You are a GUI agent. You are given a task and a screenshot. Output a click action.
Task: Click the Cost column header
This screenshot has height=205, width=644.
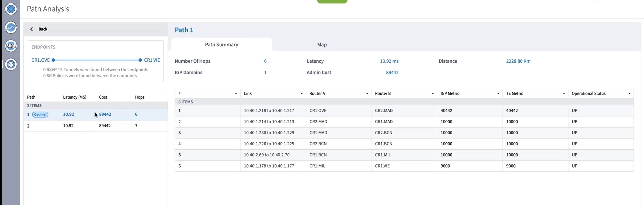click(103, 97)
